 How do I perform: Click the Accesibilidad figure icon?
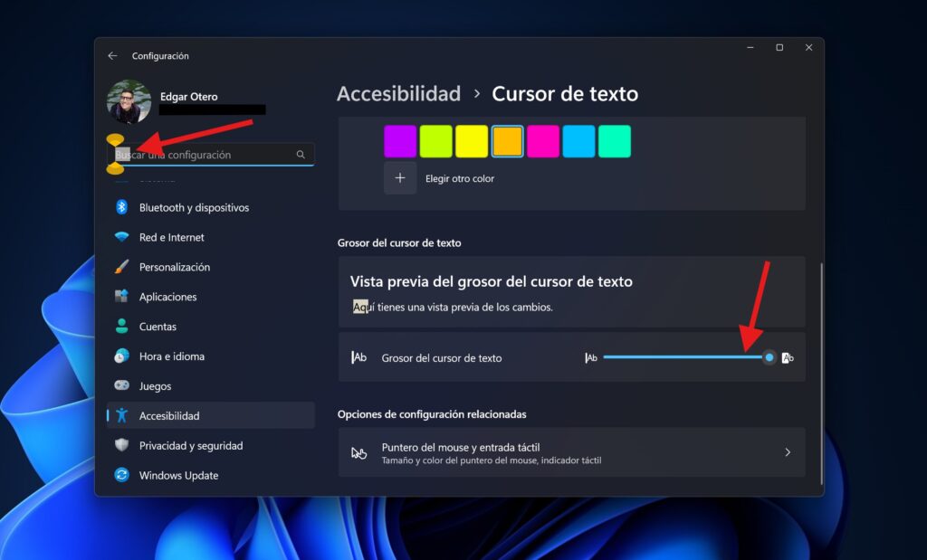(122, 415)
